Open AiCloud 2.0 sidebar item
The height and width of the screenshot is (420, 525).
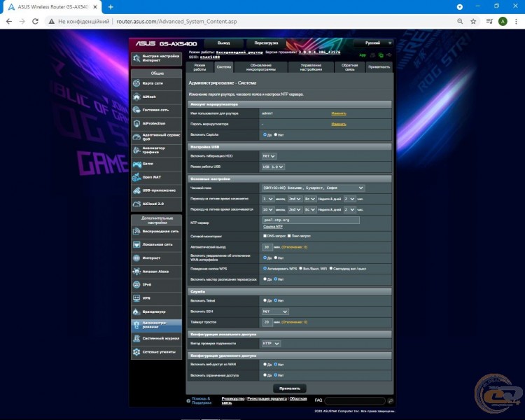click(x=156, y=204)
